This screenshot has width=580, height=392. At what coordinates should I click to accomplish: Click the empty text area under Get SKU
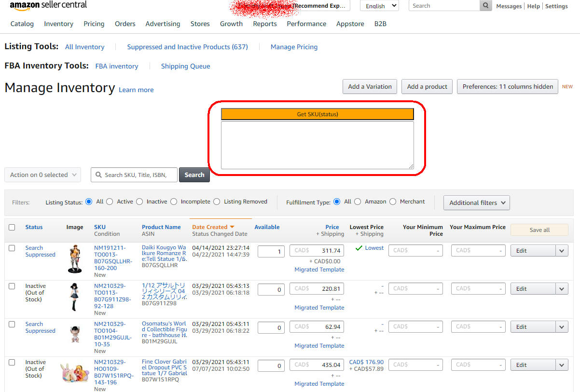(x=318, y=145)
